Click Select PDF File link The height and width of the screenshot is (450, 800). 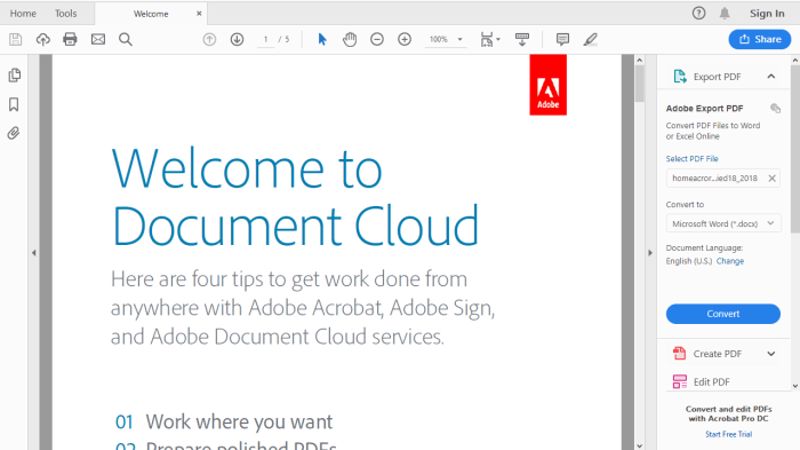point(692,159)
